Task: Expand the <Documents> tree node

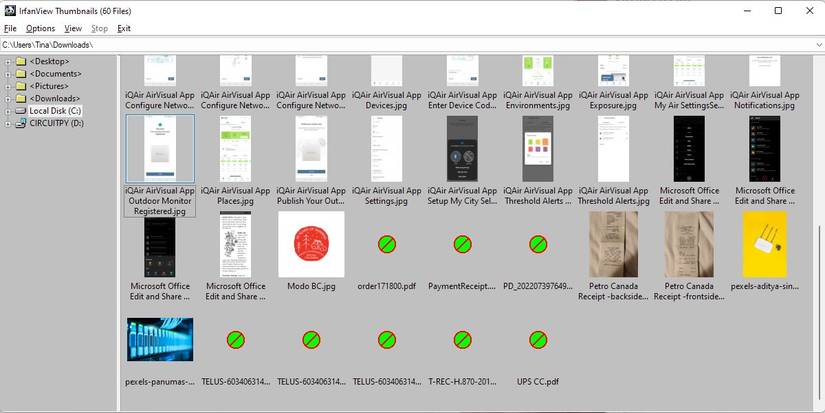Action: click(7, 74)
